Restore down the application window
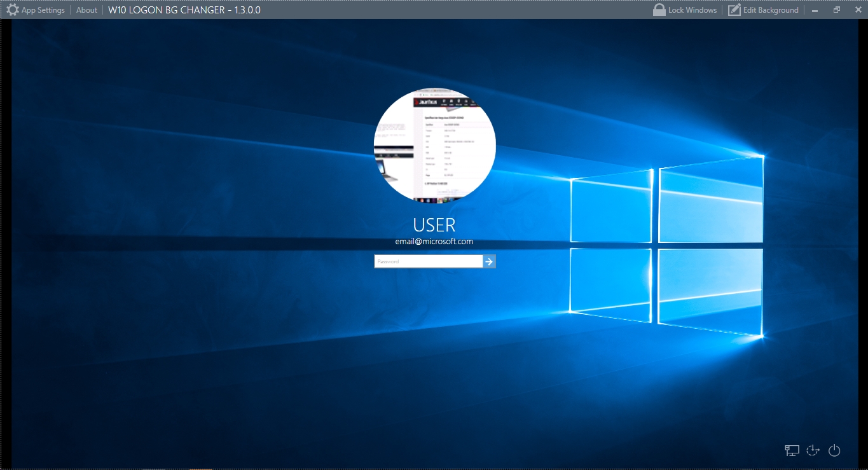 (x=837, y=10)
